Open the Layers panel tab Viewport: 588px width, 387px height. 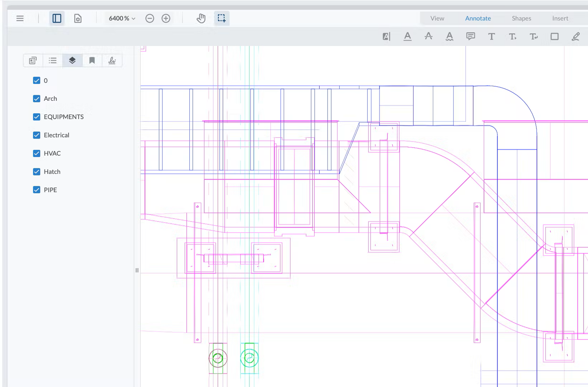(72, 60)
